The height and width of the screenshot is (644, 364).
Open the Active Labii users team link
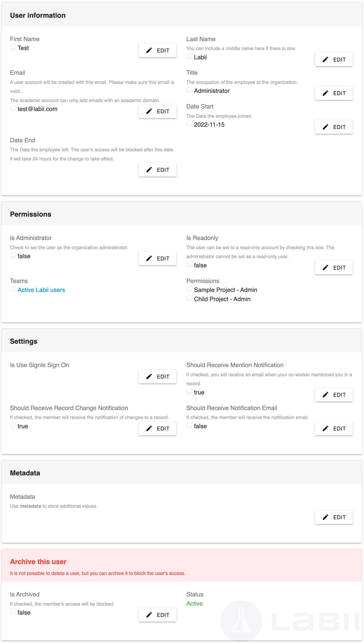(41, 290)
